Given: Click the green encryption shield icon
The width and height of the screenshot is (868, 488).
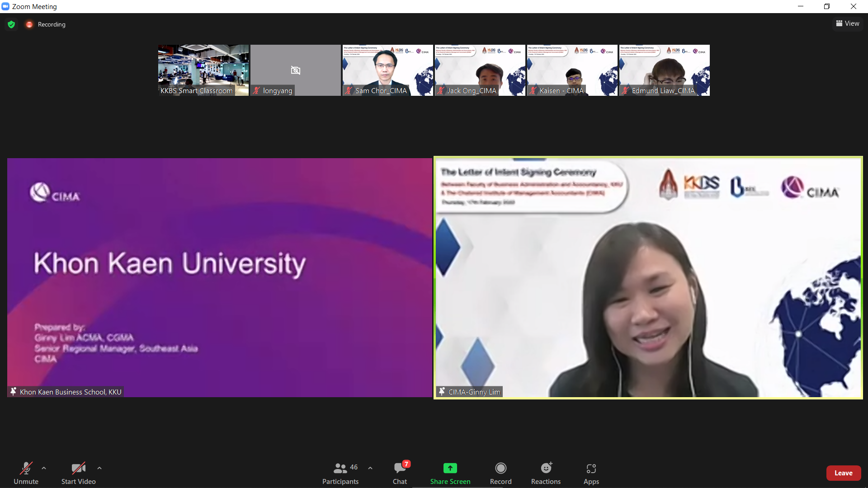Looking at the screenshot, I should [x=11, y=24].
